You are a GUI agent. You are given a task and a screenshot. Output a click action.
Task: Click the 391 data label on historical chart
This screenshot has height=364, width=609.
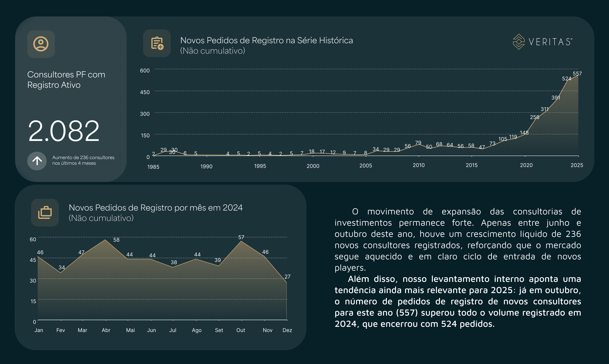(556, 97)
